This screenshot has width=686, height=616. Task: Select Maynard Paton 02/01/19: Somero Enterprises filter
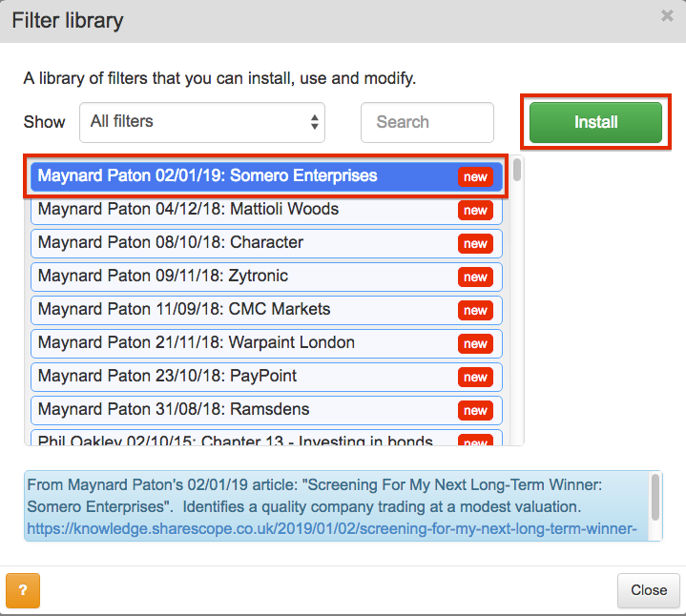(266, 176)
